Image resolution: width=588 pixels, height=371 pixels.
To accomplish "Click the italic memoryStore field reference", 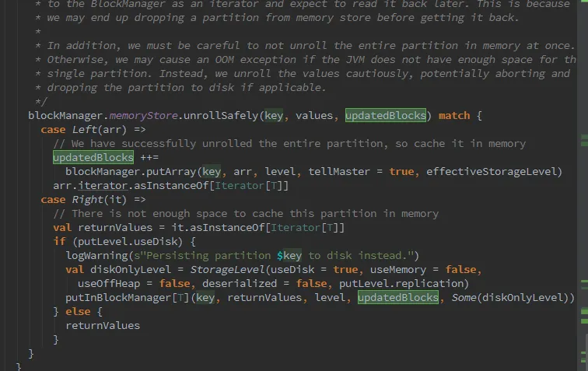I will coord(143,116).
